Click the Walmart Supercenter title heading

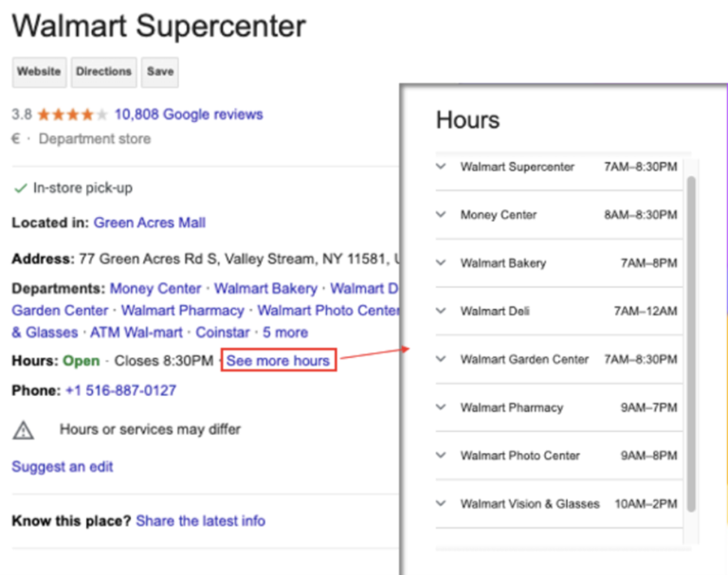159,27
